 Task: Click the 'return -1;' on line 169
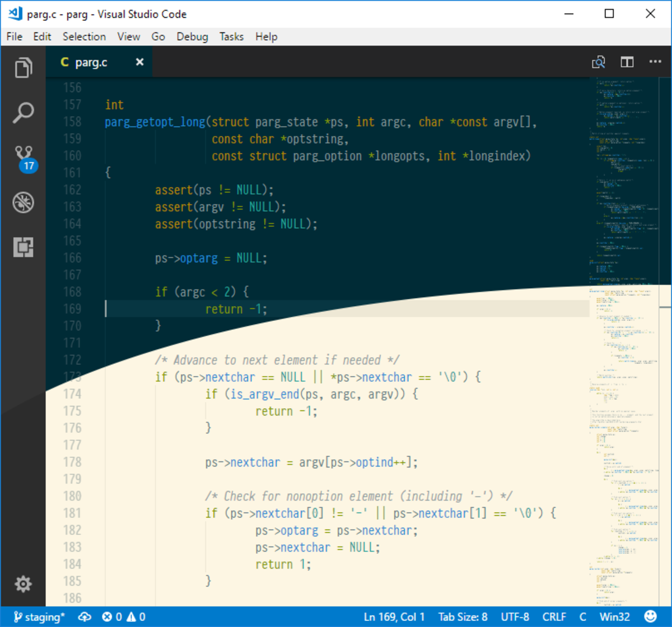236,309
